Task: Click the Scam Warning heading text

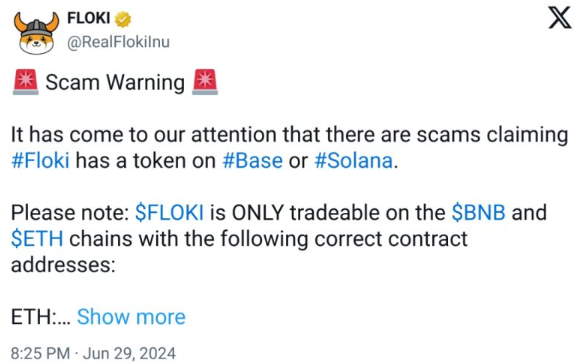Action: [x=115, y=82]
